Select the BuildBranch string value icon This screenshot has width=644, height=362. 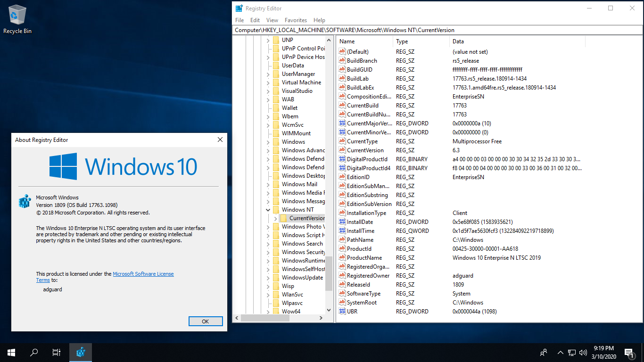343,61
